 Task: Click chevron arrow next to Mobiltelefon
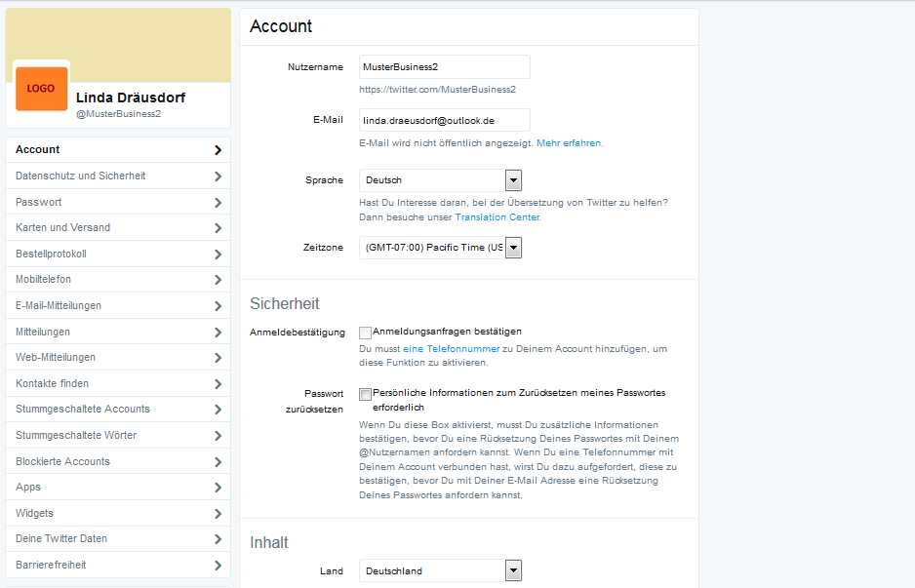tap(218, 280)
